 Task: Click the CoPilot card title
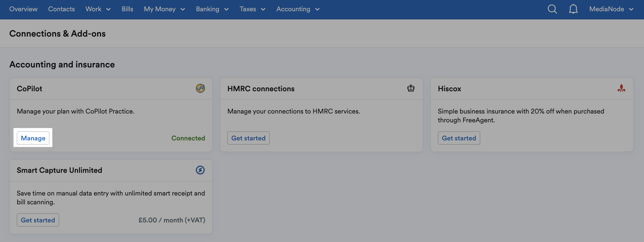click(x=30, y=89)
